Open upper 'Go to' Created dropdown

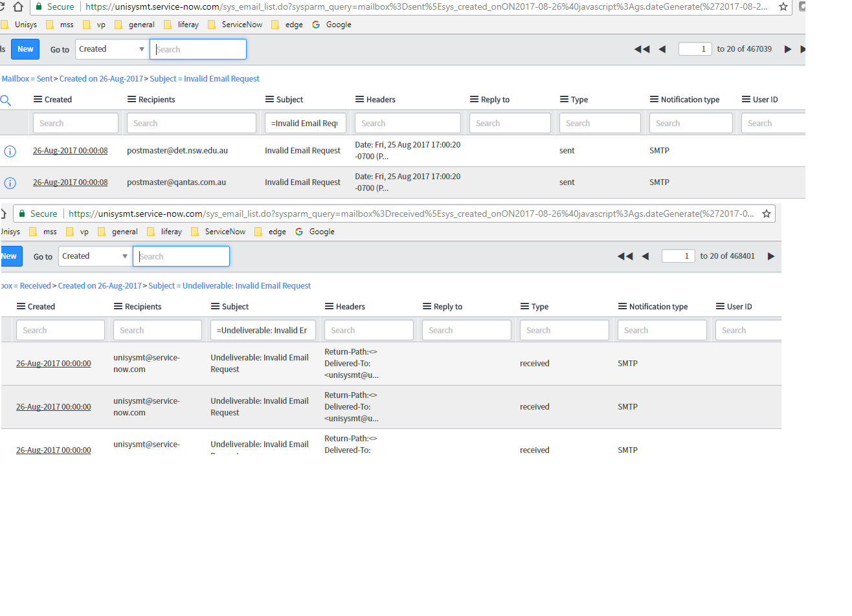[x=111, y=49]
